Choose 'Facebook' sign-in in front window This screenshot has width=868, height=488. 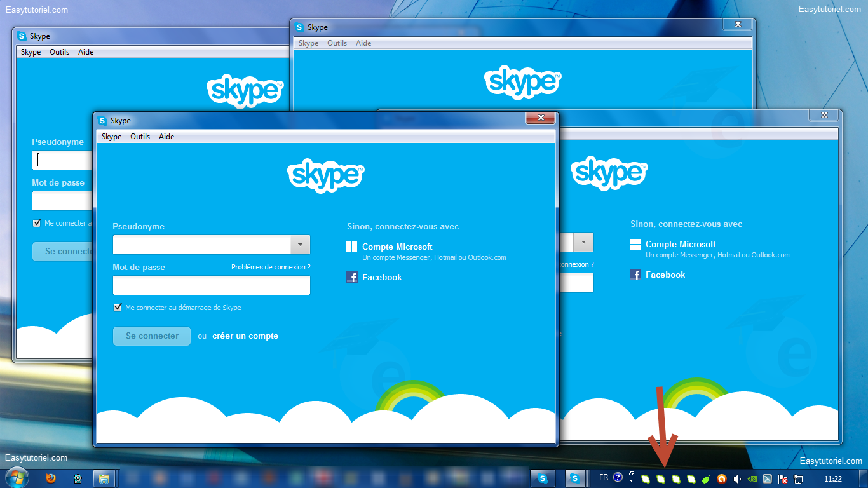(x=382, y=277)
